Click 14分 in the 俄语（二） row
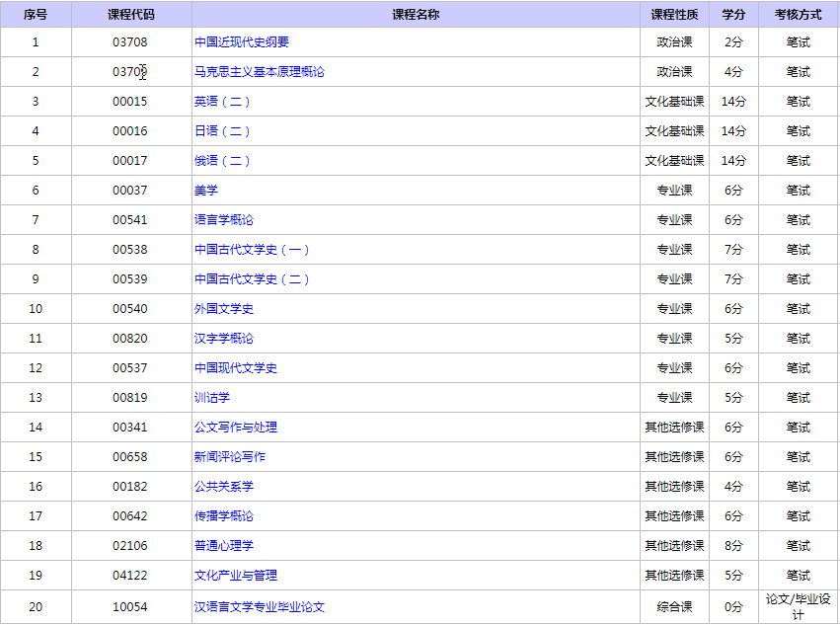This screenshot has height=625, width=840. point(733,160)
